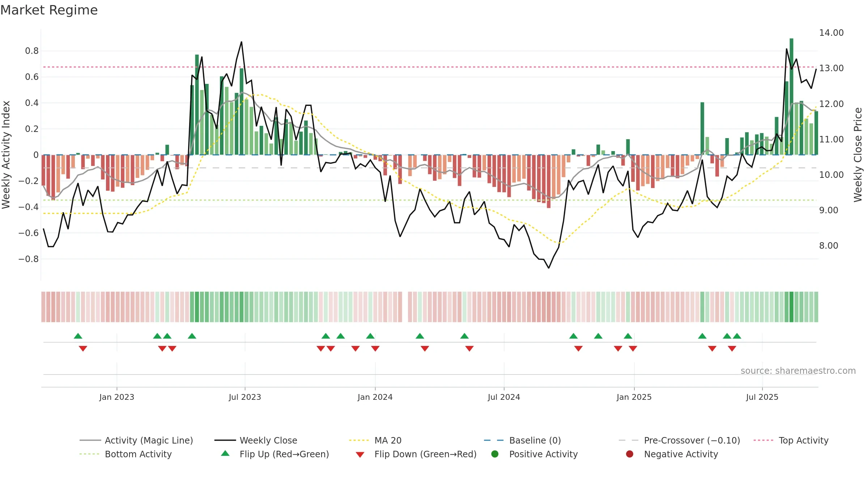Click the 8.00 price axis label
This screenshot has width=868, height=488.
coord(829,245)
